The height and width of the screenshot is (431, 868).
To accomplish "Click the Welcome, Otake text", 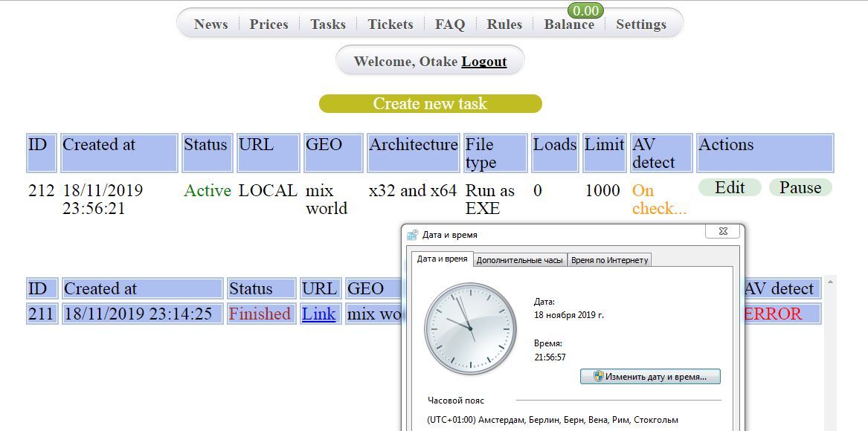I will click(406, 61).
